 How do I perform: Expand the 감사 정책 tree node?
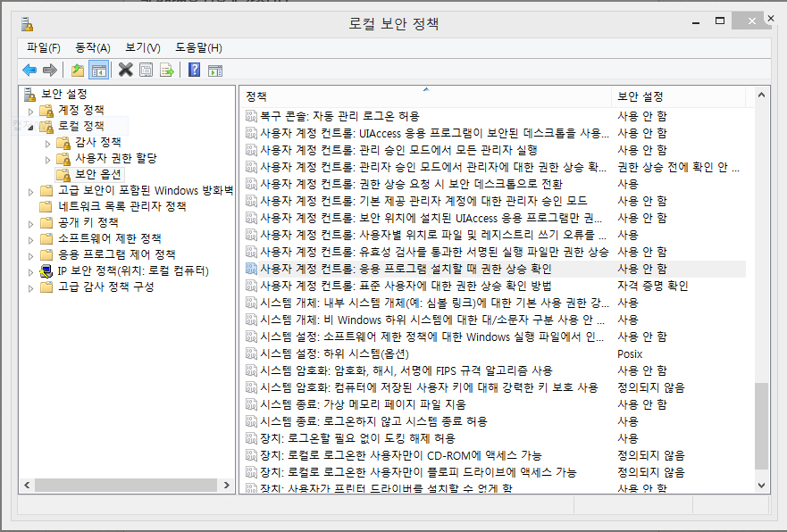48,143
